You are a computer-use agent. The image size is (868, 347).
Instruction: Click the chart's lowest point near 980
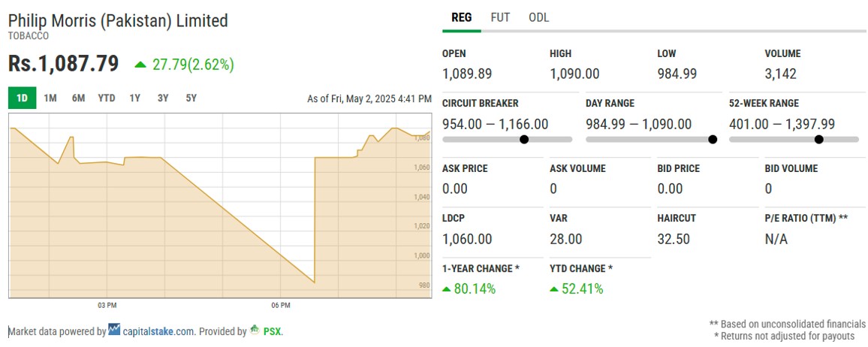point(314,282)
